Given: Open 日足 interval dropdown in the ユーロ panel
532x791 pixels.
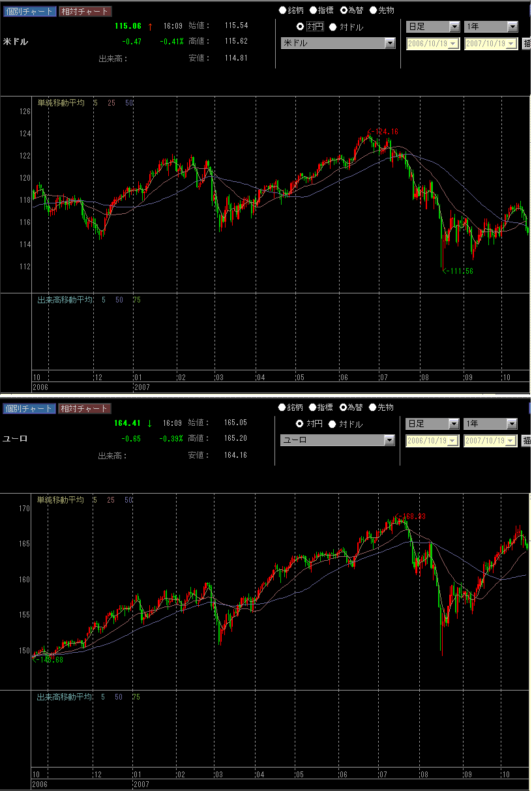Looking at the screenshot, I should (x=454, y=424).
